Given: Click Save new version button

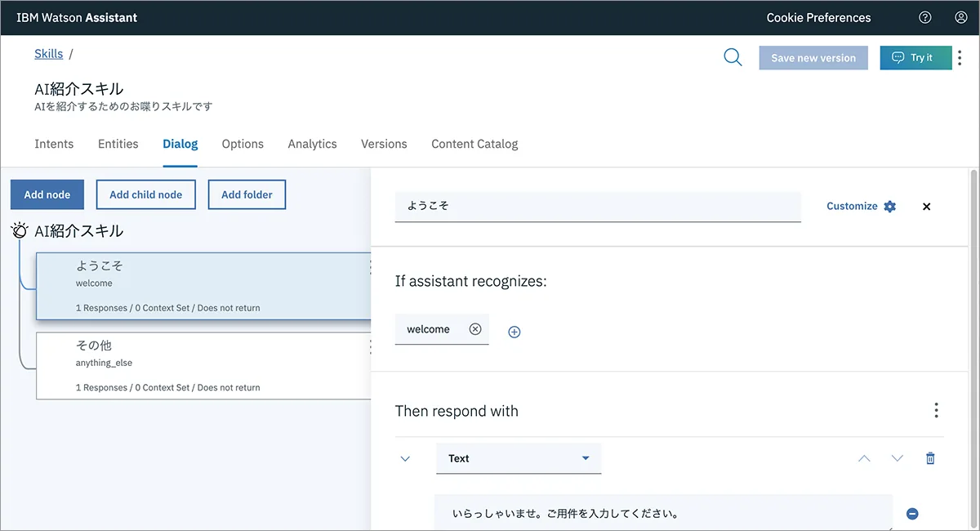Looking at the screenshot, I should tap(813, 58).
